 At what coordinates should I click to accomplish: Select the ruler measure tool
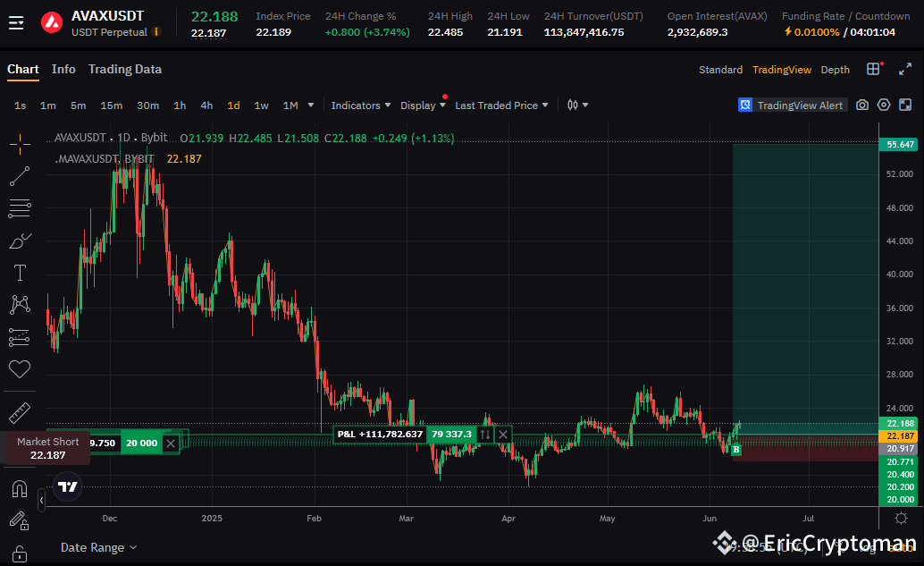tap(20, 413)
